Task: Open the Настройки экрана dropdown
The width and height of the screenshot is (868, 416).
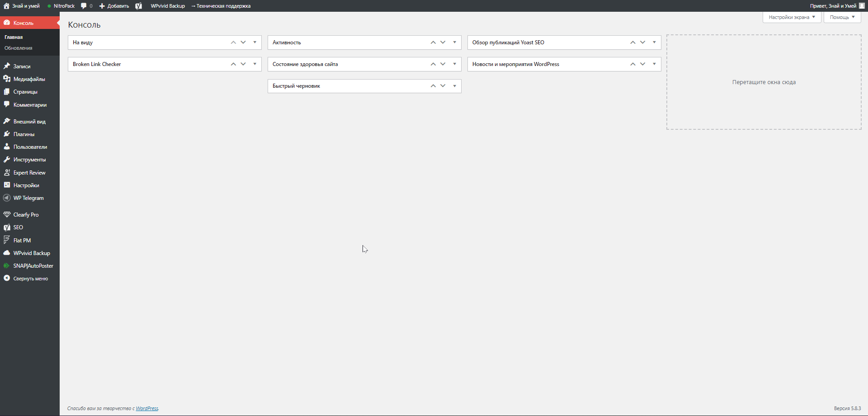Action: click(792, 17)
